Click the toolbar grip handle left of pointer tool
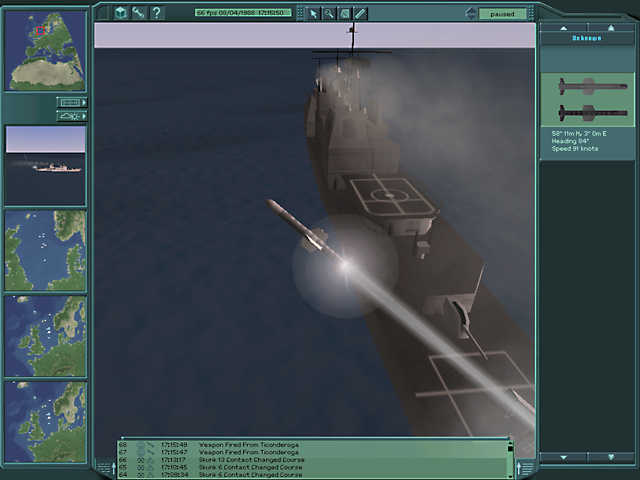Screen dimensions: 640x480 click(300, 14)
